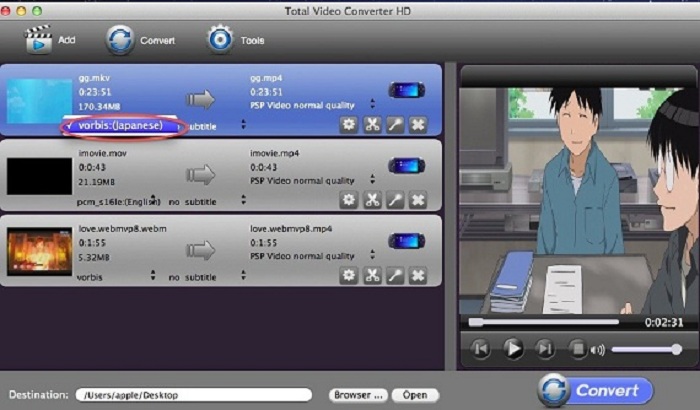The image size is (700, 410).
Task: Click the conversion arrow for gg.mkv
Action: [x=200, y=99]
